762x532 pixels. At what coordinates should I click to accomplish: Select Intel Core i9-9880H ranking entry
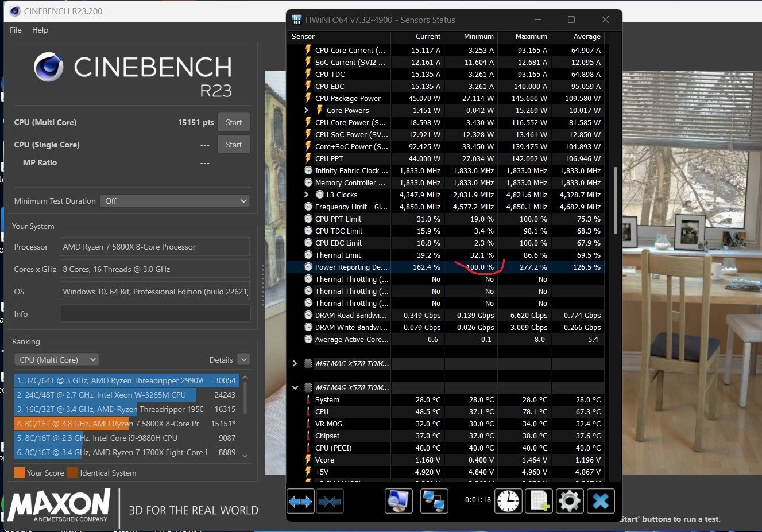126,438
